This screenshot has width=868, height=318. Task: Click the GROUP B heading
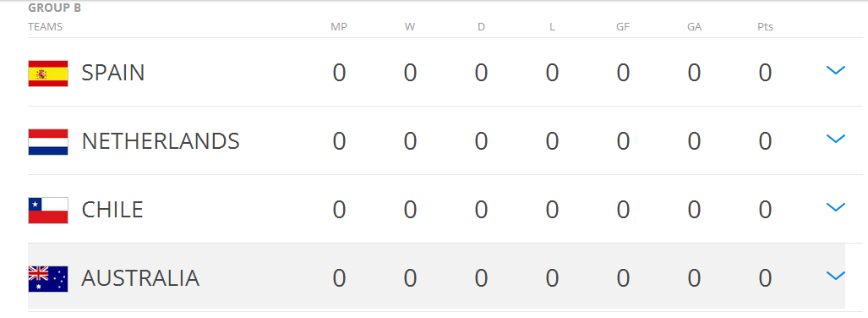[x=55, y=8]
